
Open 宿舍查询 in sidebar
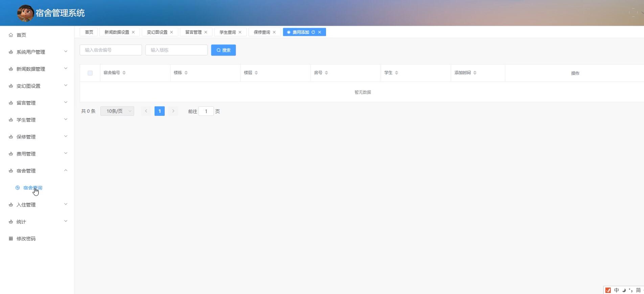pos(33,188)
